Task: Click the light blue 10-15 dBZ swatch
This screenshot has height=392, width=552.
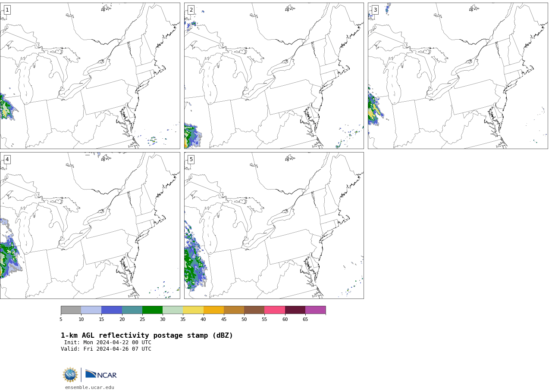Action: [91, 310]
